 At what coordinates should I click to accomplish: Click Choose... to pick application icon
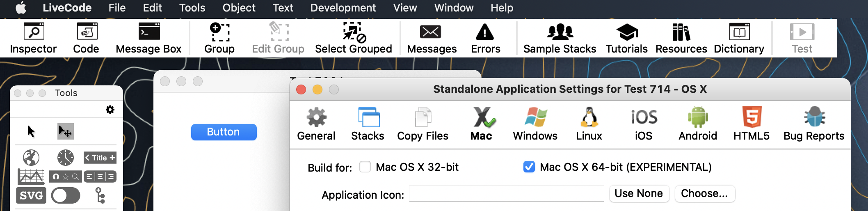(x=705, y=193)
